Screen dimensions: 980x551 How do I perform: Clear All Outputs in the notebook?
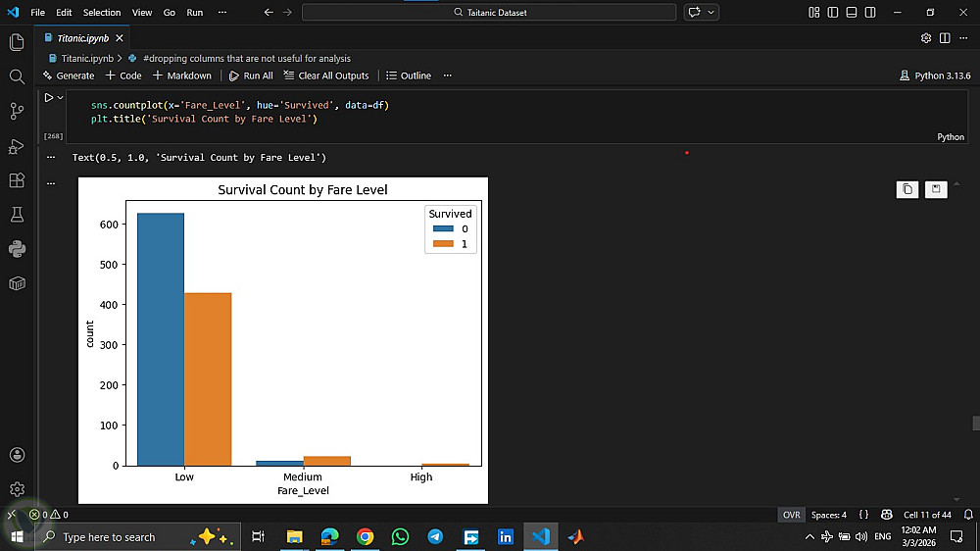[x=326, y=75]
